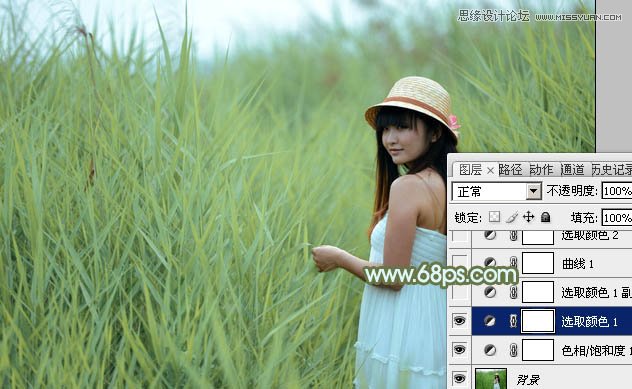The width and height of the screenshot is (632, 389).
Task: Click adjustment icon of 曲线 1 layer
Action: click(x=490, y=263)
